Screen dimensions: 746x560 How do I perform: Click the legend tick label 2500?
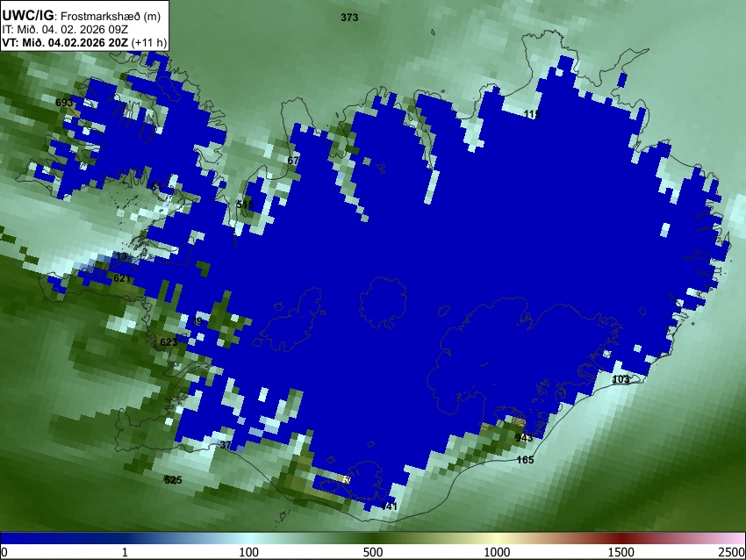click(732, 552)
